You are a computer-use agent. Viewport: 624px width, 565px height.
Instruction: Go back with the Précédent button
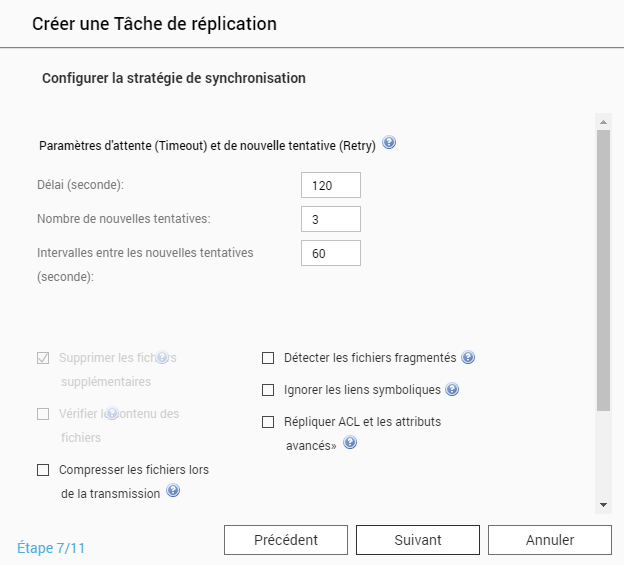click(286, 540)
